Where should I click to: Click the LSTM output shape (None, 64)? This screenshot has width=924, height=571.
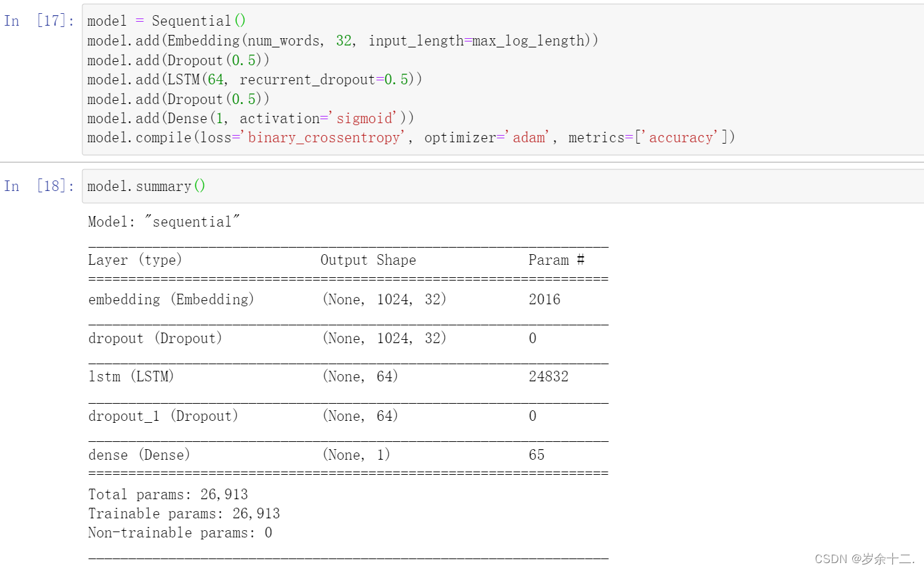(x=360, y=377)
